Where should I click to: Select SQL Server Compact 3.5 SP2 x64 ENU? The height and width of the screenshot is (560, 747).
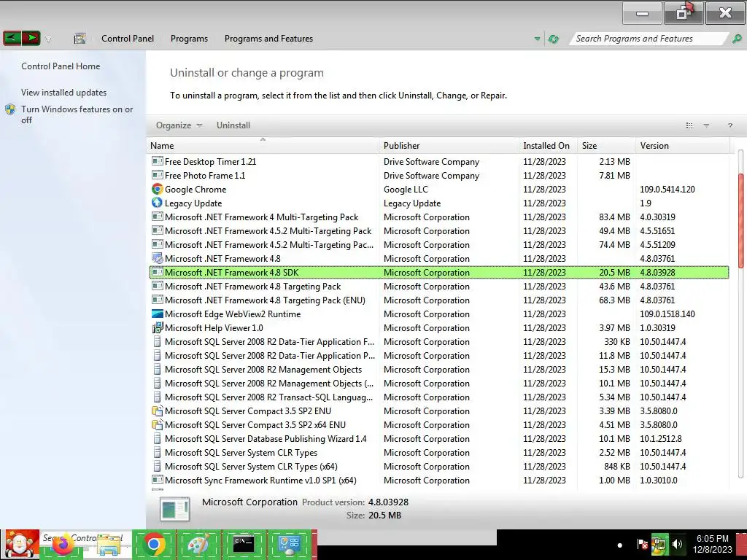pos(439,425)
